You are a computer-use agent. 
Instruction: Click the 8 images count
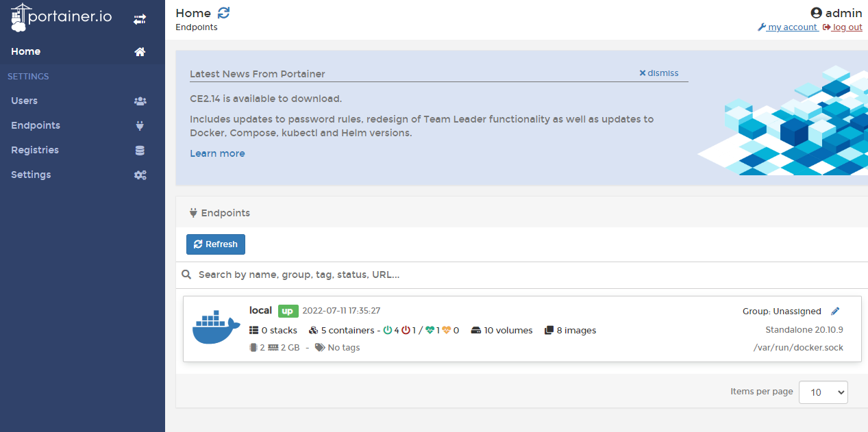(x=576, y=330)
